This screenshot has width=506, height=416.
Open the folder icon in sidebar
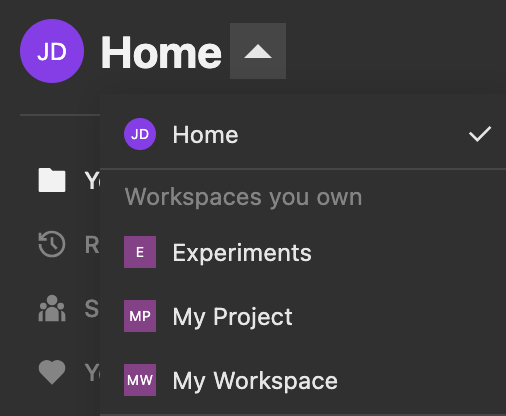click(x=52, y=180)
